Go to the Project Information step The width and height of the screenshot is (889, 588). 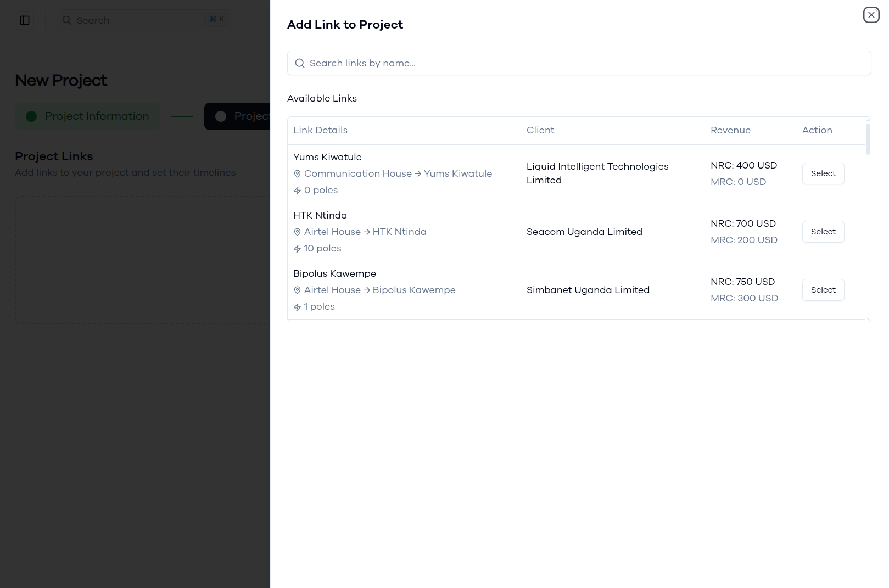87,116
